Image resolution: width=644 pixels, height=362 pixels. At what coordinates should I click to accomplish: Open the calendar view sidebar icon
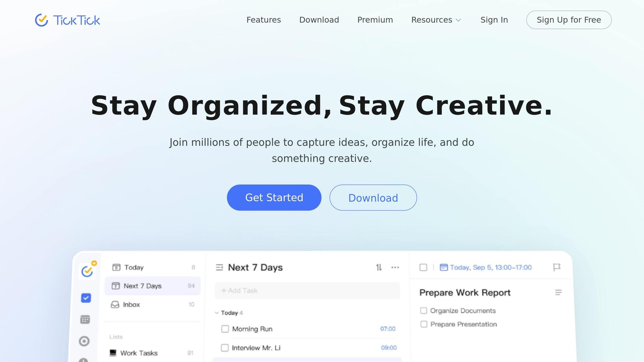pyautogui.click(x=85, y=320)
